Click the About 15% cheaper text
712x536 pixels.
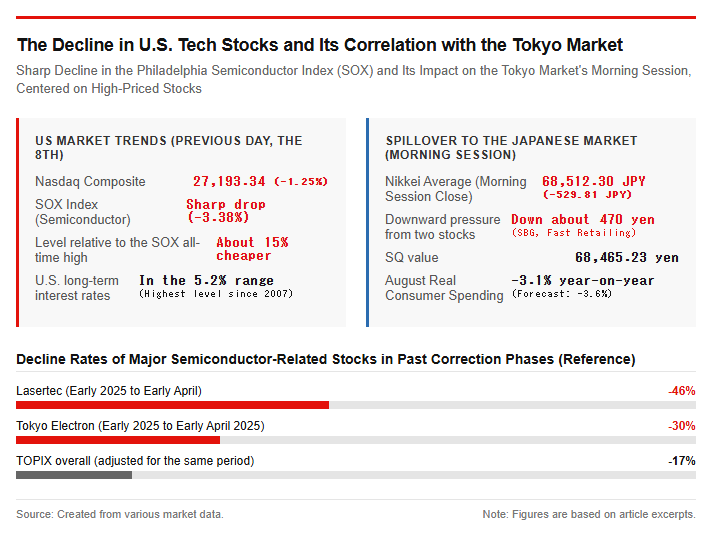(x=252, y=249)
